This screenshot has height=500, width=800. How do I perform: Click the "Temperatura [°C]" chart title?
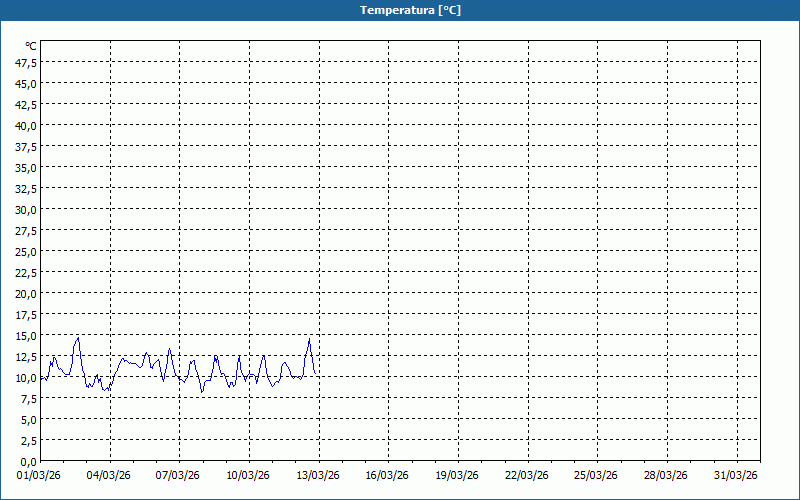[x=410, y=10]
